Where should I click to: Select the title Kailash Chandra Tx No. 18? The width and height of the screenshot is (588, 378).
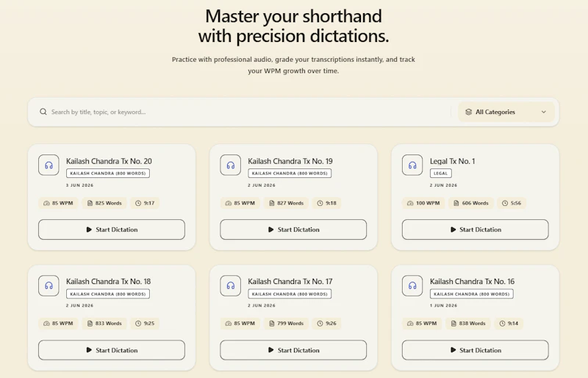click(x=108, y=281)
